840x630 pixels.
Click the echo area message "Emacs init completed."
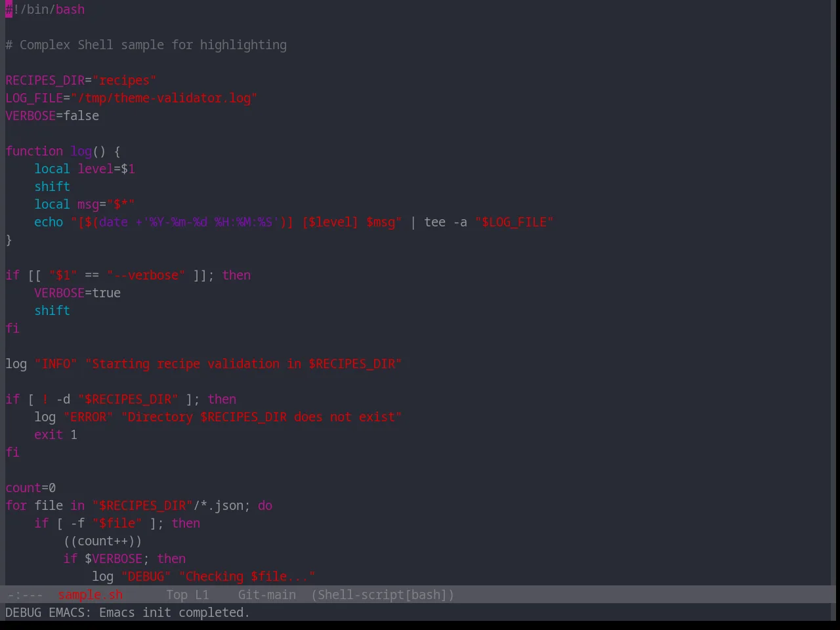tap(175, 613)
